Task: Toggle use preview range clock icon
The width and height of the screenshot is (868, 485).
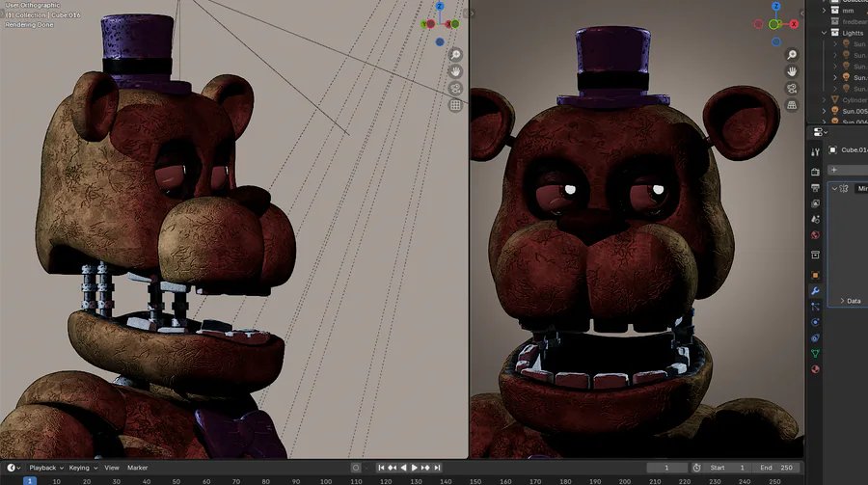Action: click(696, 468)
